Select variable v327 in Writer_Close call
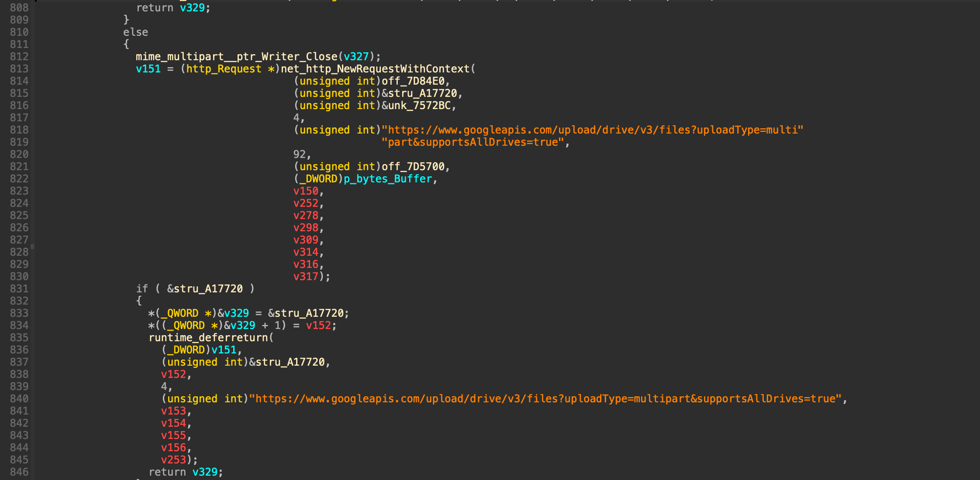The width and height of the screenshot is (980, 480). tap(356, 56)
